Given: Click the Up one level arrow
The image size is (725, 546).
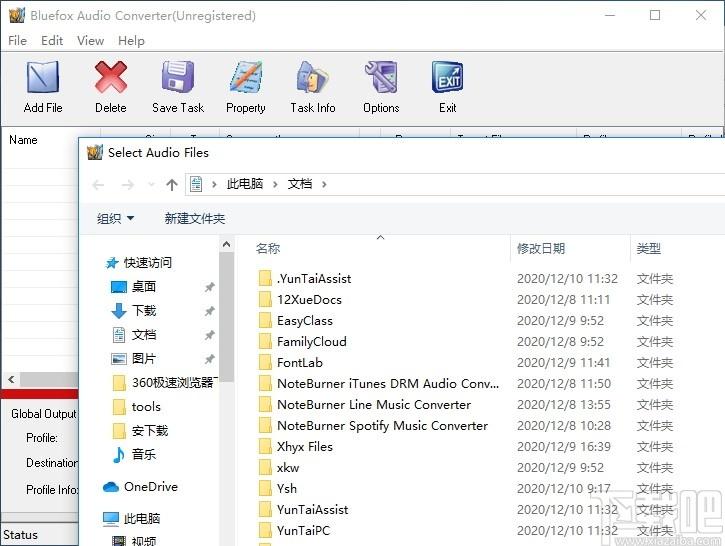Looking at the screenshot, I should pyautogui.click(x=172, y=185).
